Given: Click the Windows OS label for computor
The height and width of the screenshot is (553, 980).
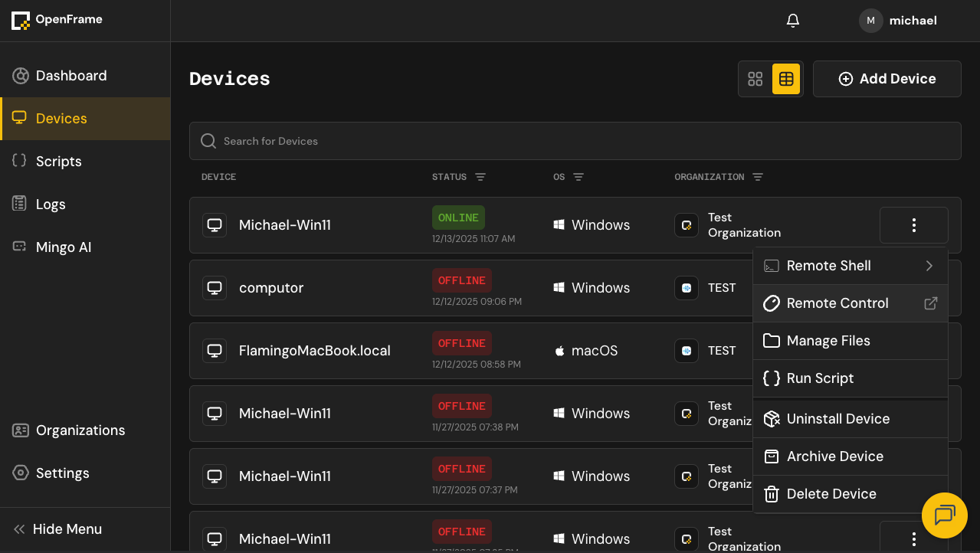Looking at the screenshot, I should coord(601,288).
